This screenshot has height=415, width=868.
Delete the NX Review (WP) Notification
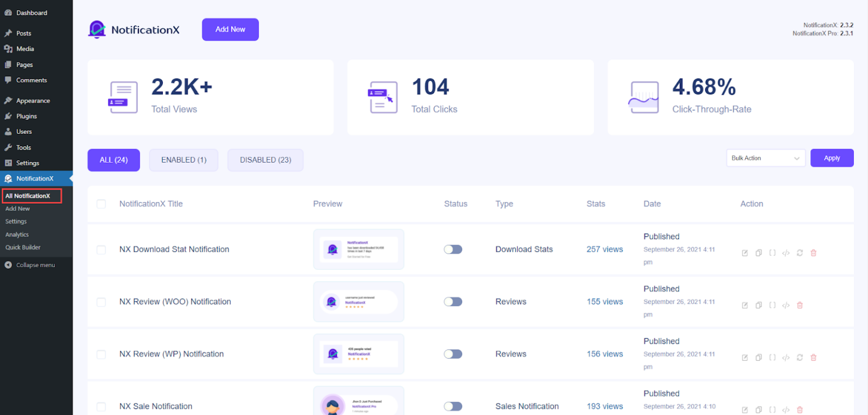coord(813,357)
